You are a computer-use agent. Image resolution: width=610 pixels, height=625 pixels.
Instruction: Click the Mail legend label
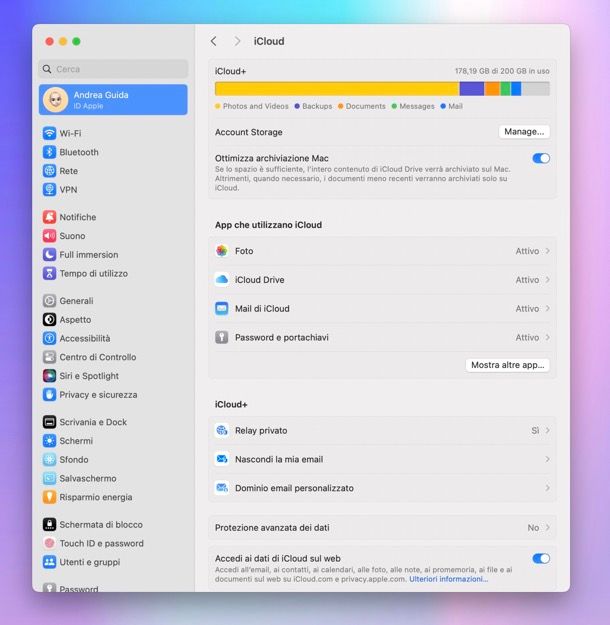(455, 106)
